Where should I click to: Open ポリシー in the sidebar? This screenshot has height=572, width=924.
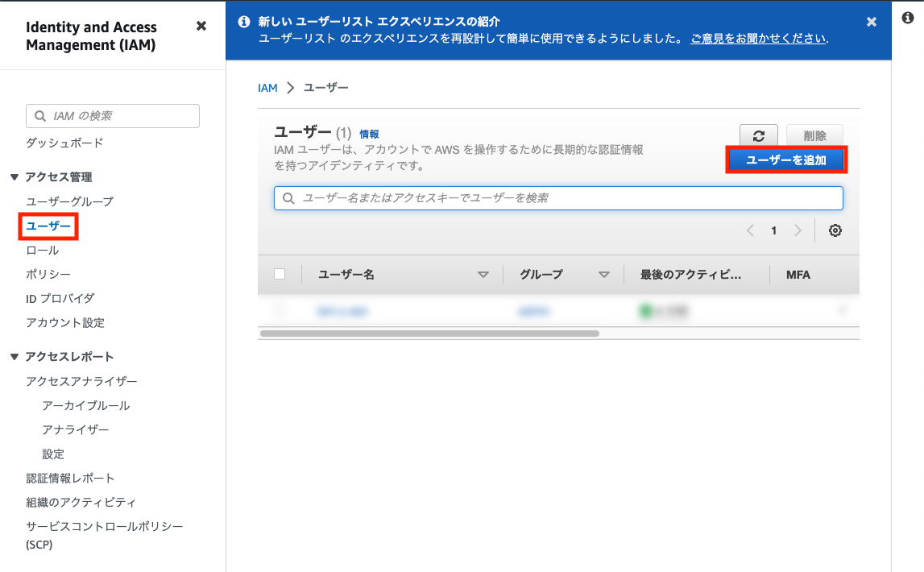tap(48, 275)
